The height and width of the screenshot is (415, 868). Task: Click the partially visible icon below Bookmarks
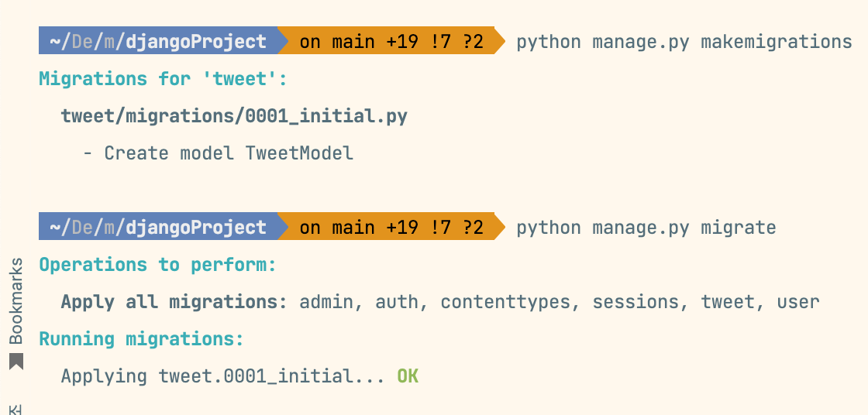16,410
